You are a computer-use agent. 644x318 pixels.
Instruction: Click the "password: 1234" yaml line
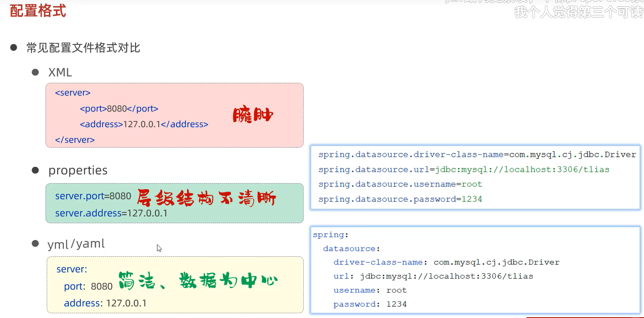[370, 304]
